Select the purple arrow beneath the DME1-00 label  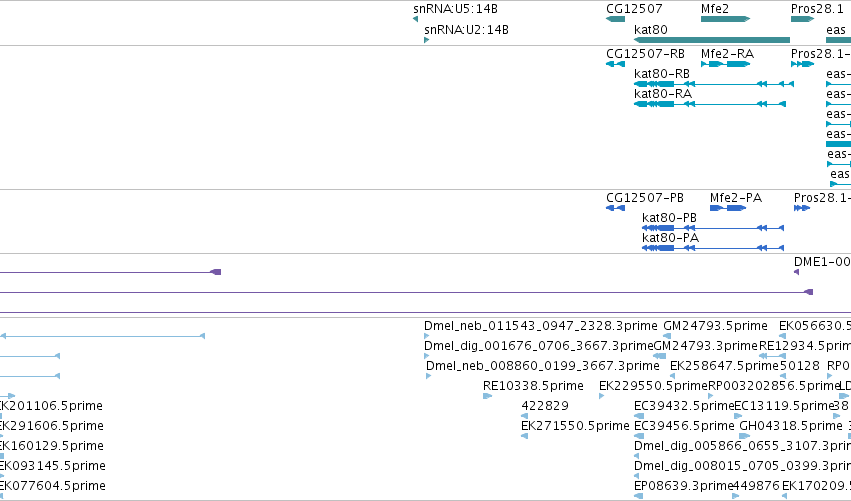(x=797, y=272)
